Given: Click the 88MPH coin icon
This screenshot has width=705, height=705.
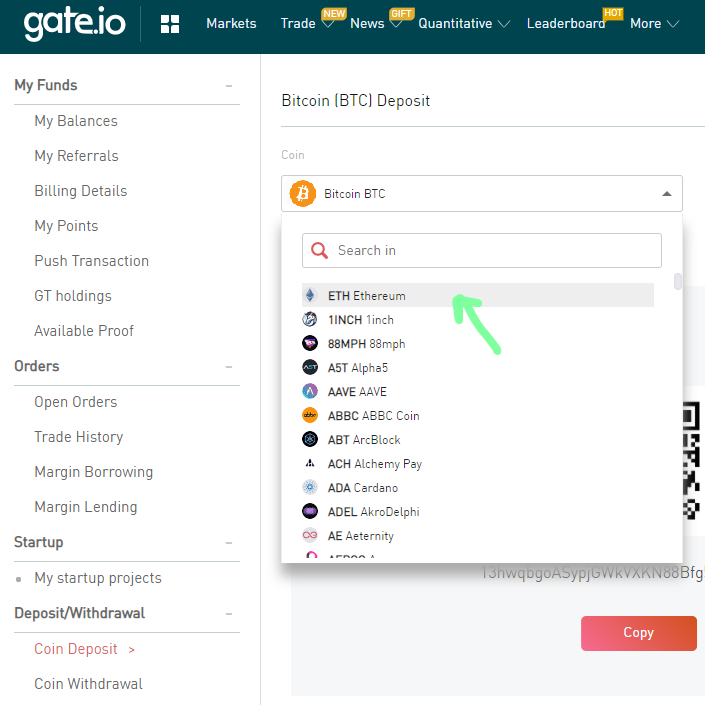Looking at the screenshot, I should (x=310, y=344).
